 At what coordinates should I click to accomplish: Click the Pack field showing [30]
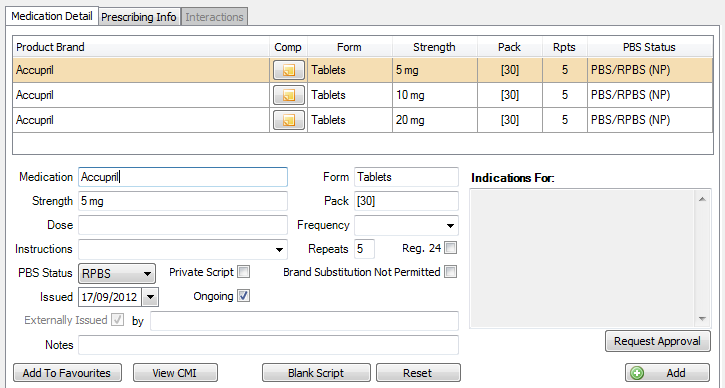[406, 201]
